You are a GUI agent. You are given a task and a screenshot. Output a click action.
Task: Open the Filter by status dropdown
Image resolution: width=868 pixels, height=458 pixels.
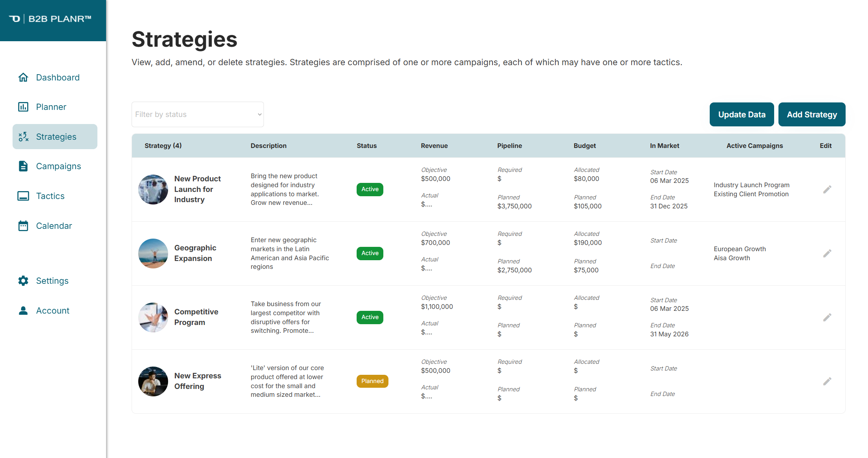coord(198,114)
